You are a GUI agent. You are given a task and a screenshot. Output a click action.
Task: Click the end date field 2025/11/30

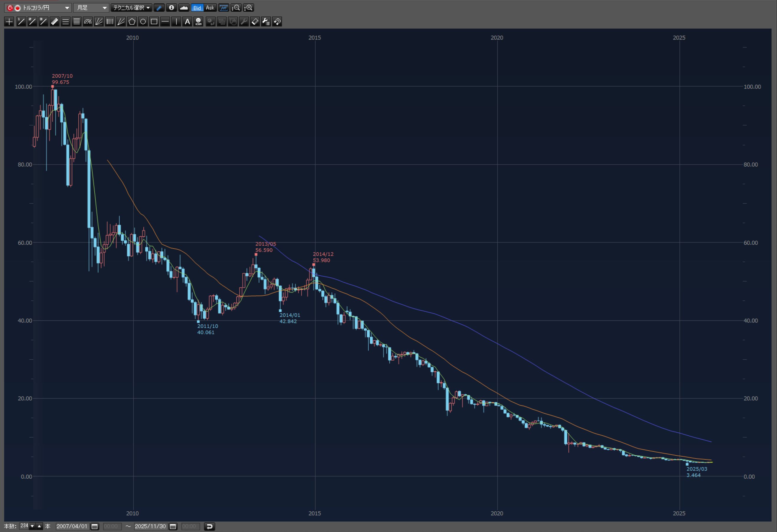point(150,526)
